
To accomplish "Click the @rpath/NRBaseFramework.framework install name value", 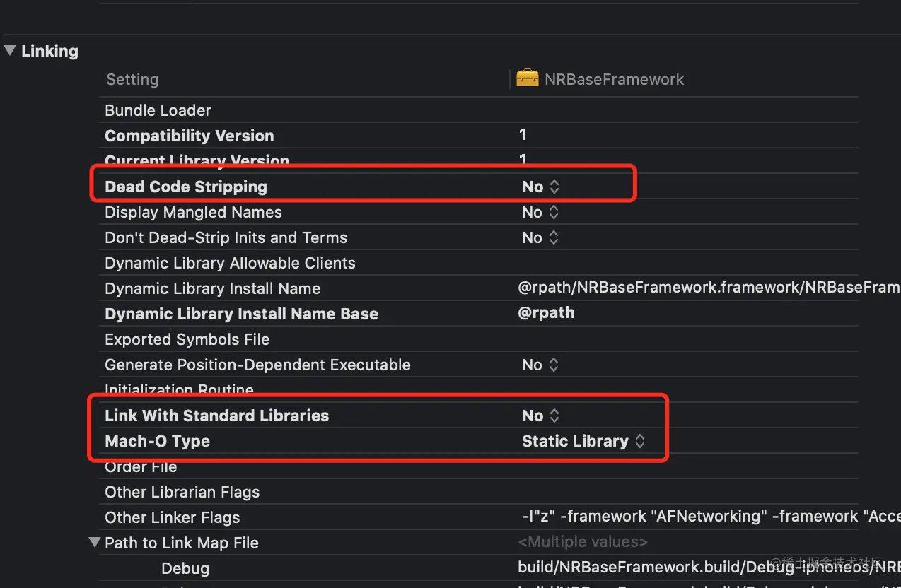I will tap(709, 288).
